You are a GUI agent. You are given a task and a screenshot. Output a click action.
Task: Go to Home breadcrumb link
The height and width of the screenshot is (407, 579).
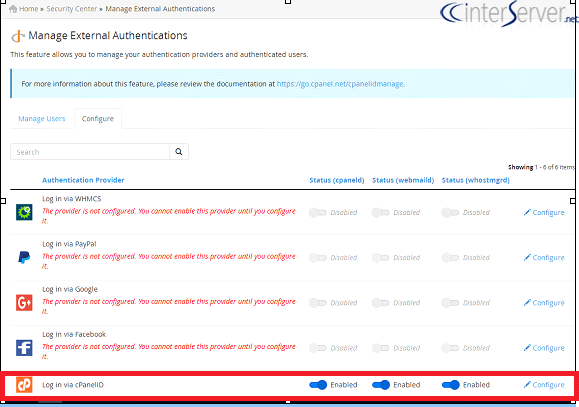click(28, 9)
